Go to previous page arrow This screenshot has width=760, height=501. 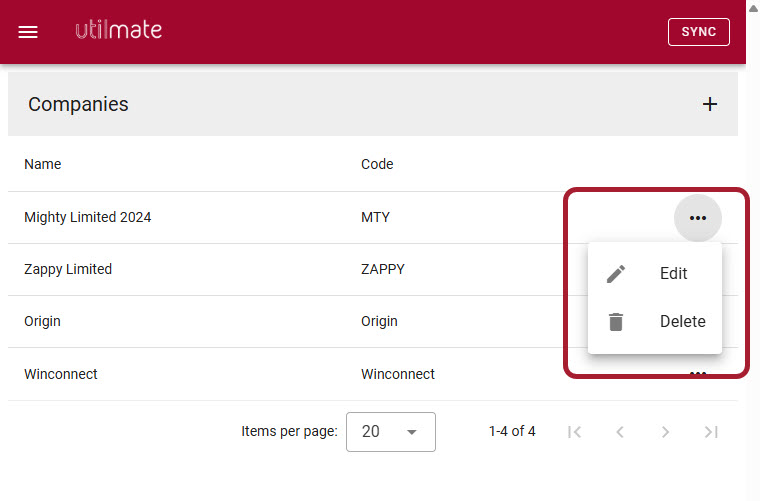[x=619, y=432]
